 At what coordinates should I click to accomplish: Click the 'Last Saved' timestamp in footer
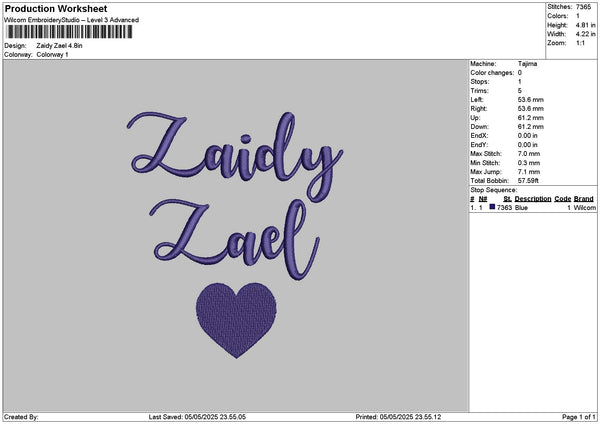point(197,417)
